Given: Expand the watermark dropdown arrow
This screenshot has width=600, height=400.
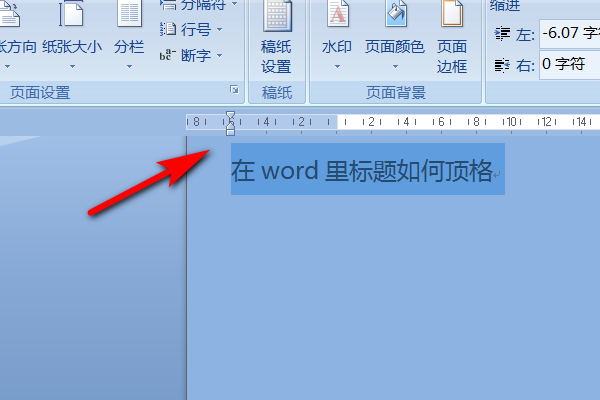Looking at the screenshot, I should pos(337,67).
